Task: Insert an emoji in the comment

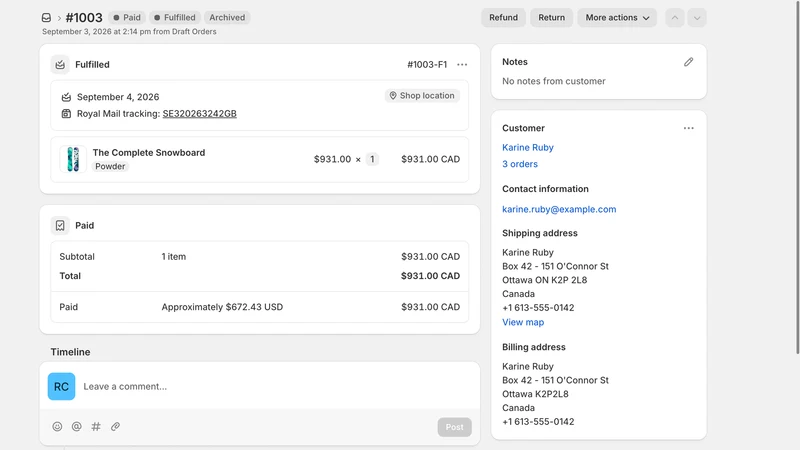Action: pos(57,427)
